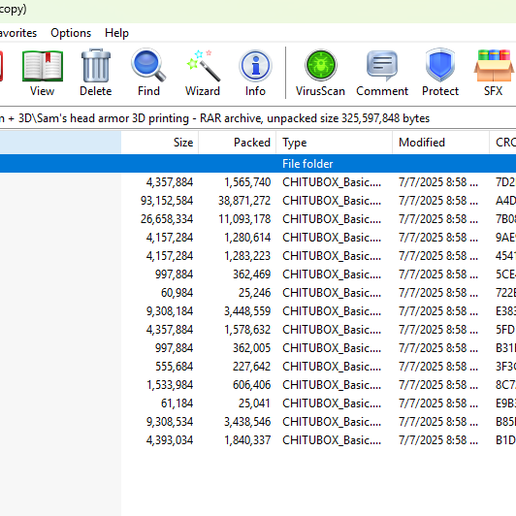Open the Favorites menu
Image resolution: width=516 pixels, height=516 pixels.
(x=18, y=33)
